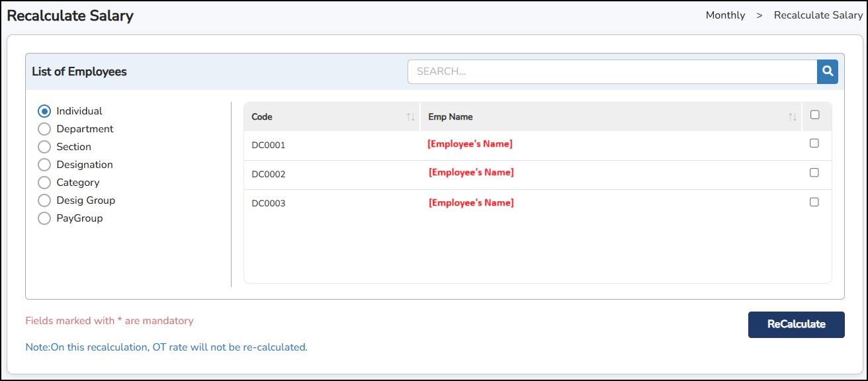Pick the Designation radio option
Image resolution: width=868 pixels, height=381 pixels.
(44, 165)
